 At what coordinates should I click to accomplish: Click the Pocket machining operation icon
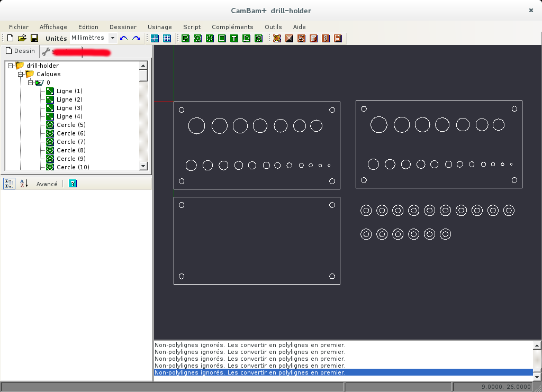289,38
